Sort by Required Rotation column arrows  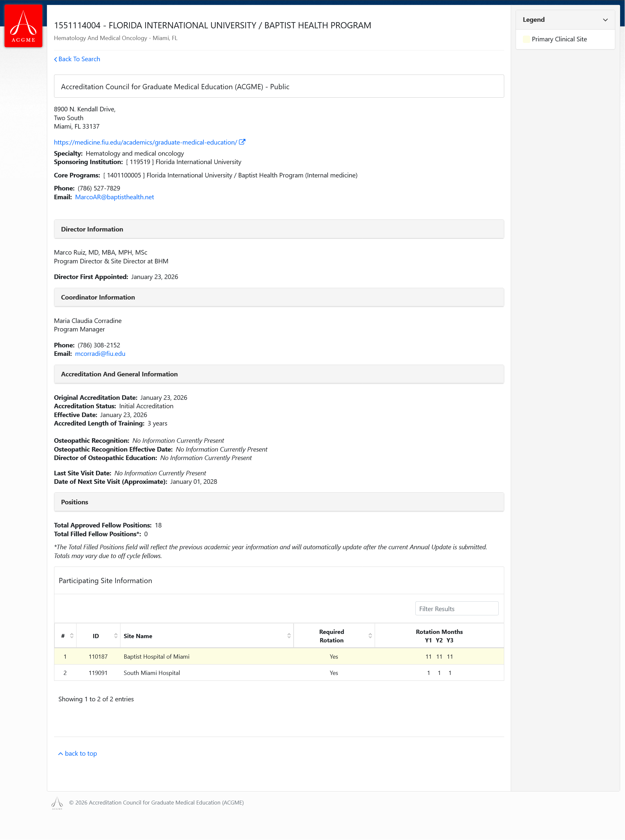pyautogui.click(x=370, y=636)
